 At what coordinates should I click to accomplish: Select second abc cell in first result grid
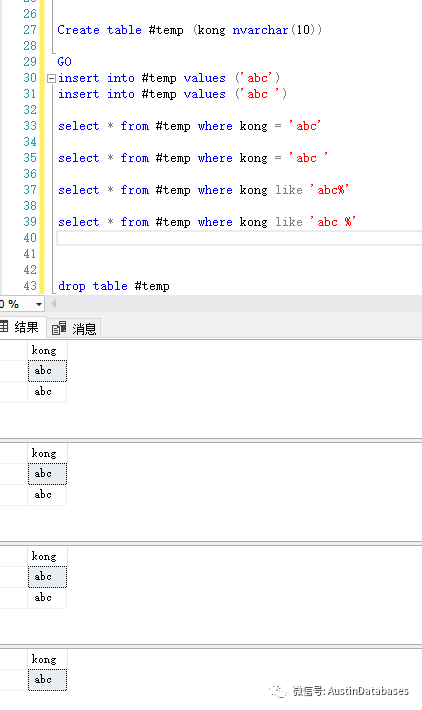[47, 392]
